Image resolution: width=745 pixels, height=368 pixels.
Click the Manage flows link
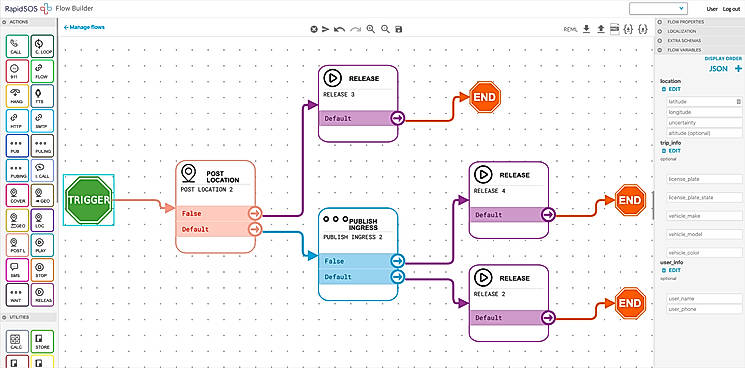click(84, 27)
